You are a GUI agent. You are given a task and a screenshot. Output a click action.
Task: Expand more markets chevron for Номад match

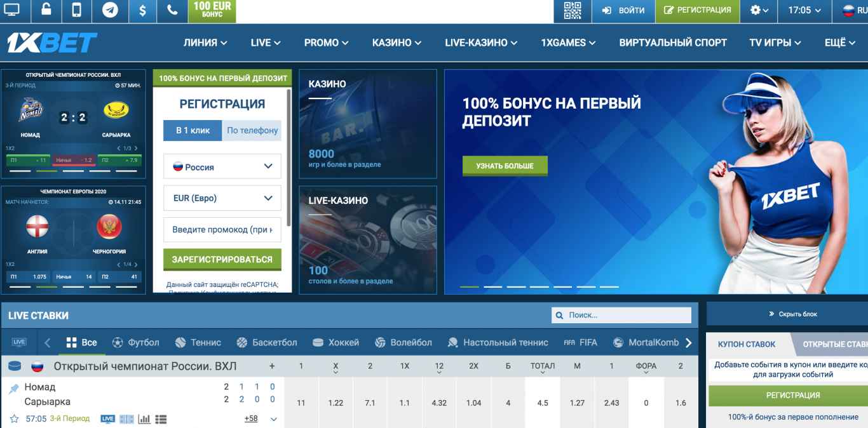point(274,419)
